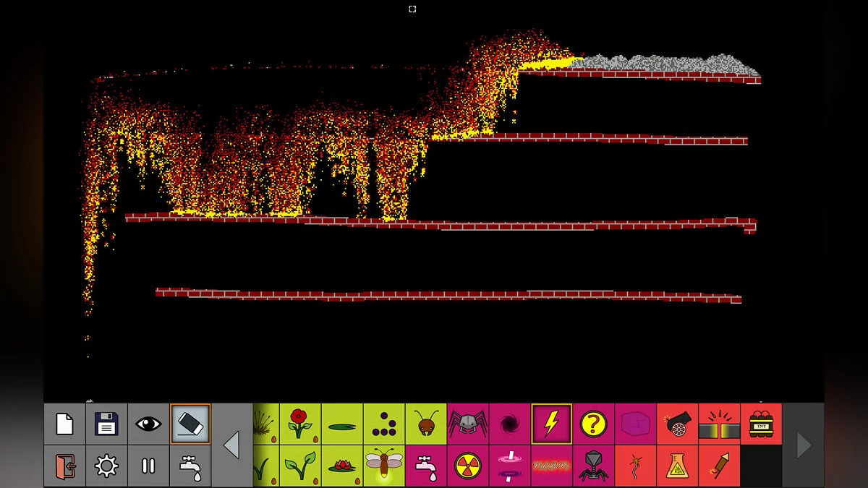This screenshot has height=488, width=868.
Task: Open the settings menu
Action: (106, 467)
